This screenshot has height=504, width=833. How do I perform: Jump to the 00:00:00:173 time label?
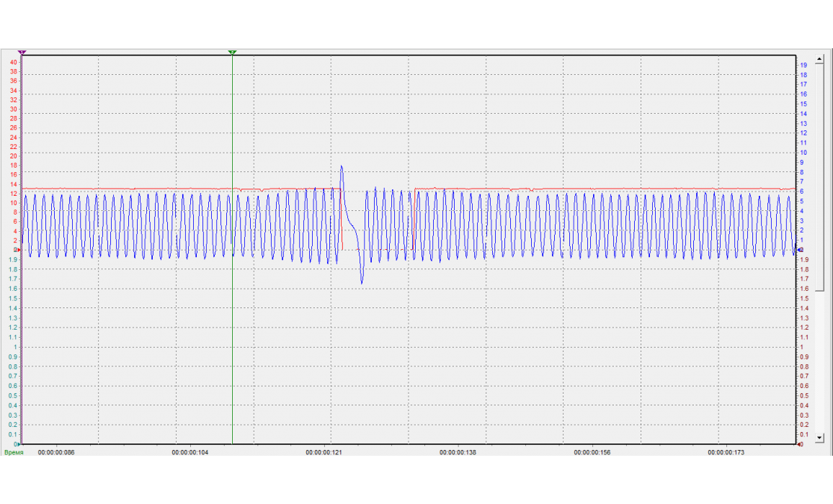click(726, 453)
